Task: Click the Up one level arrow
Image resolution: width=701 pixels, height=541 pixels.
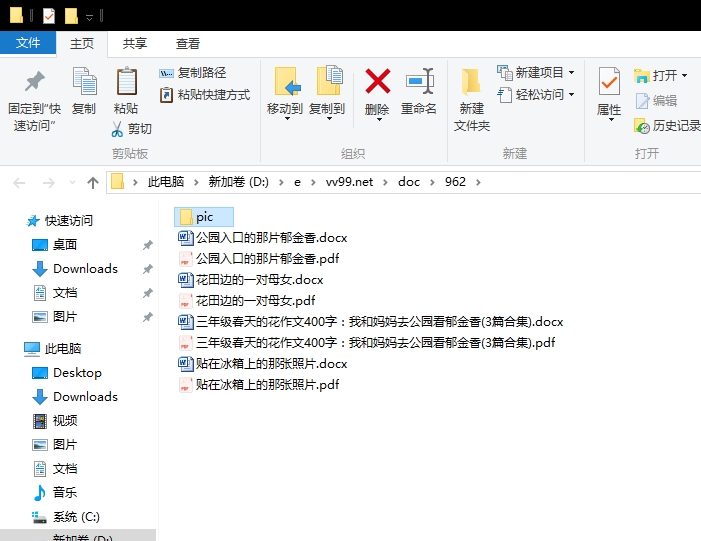Action: point(93,182)
